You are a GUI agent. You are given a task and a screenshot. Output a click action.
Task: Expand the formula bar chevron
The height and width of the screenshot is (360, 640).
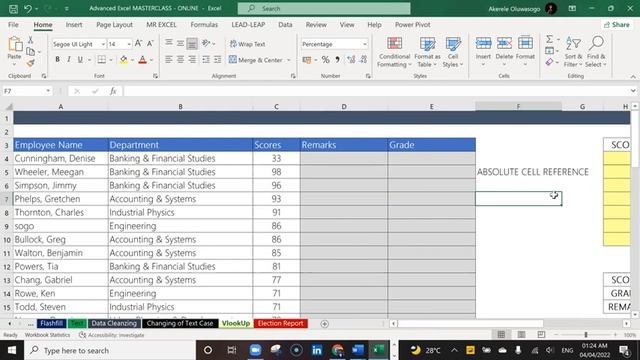(633, 91)
